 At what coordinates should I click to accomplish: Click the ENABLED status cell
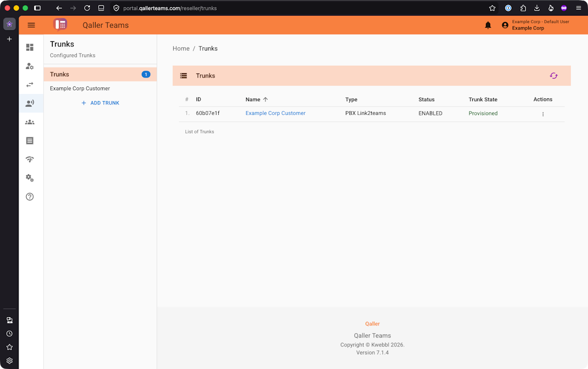430,113
